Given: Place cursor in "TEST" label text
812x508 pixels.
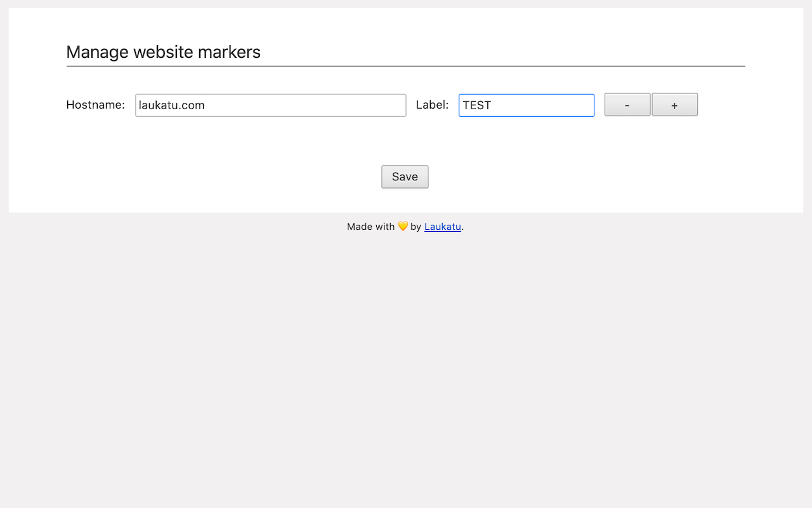Looking at the screenshot, I should tap(477, 105).
